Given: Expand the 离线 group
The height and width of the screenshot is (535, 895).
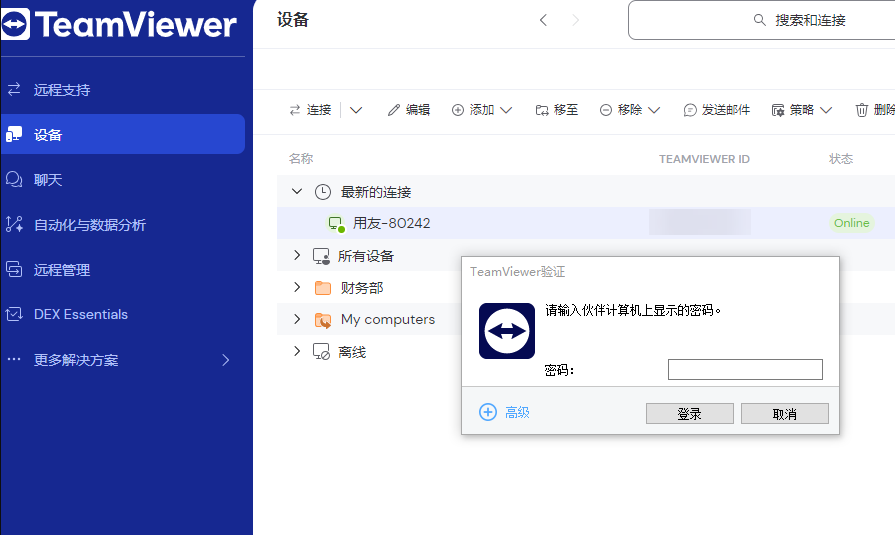Looking at the screenshot, I should [x=297, y=351].
